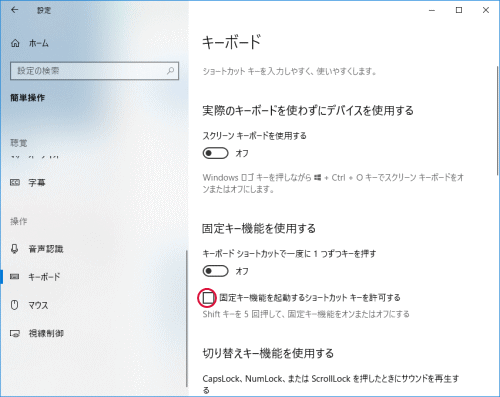Click the 操作 category label

[x=19, y=221]
